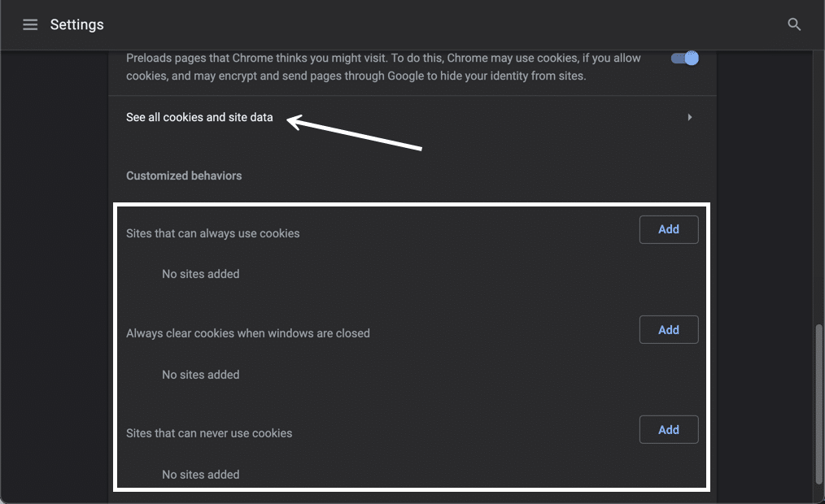Select Sites that can never use cookies label
Image resolution: width=825 pixels, height=504 pixels.
[x=209, y=432]
